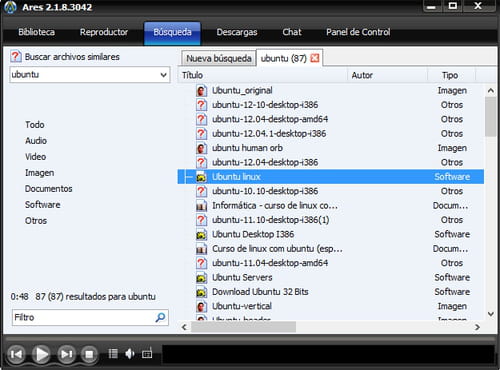Click the icon of ubuntu-12.04-desktop-amd64
This screenshot has height=370, width=500.
coord(201,119)
